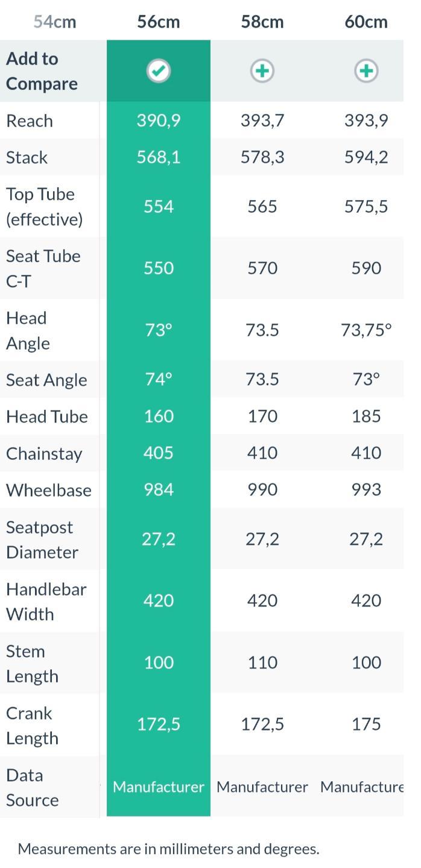Click the Stem Length value 110

click(x=262, y=662)
